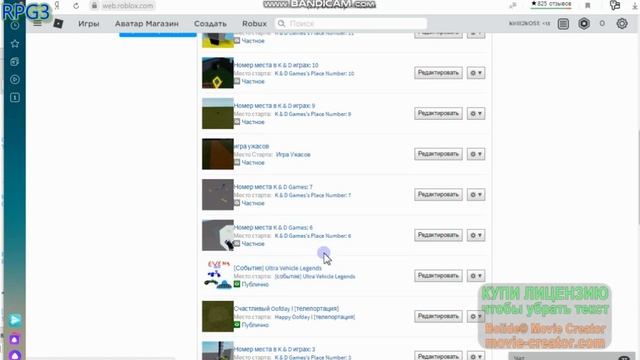The width and height of the screenshot is (640, 360).
Task: Click Редактировать for Игра Ужасов
Action: coord(438,154)
